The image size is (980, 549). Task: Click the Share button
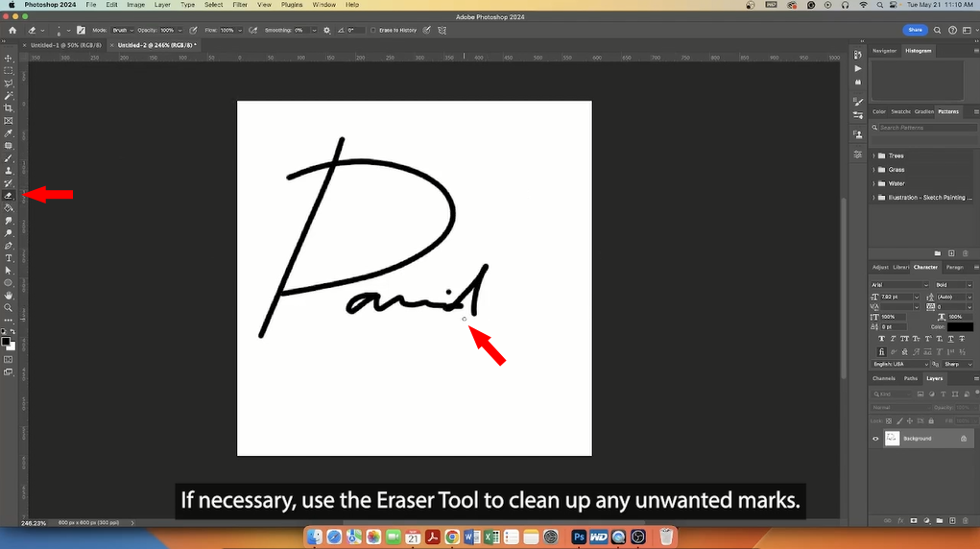tap(915, 30)
